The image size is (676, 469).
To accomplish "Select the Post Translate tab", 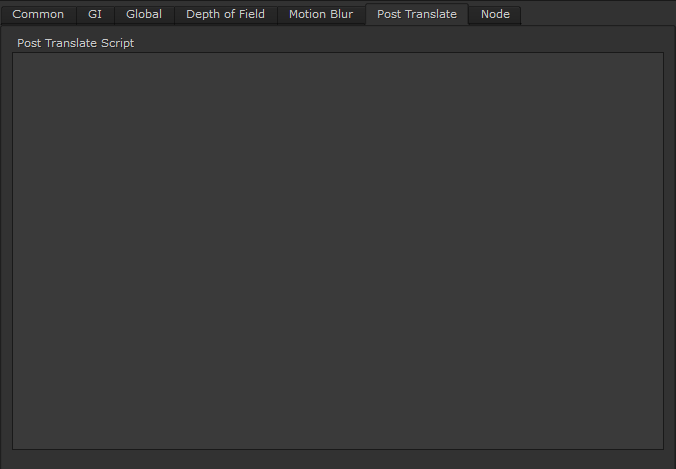I will pyautogui.click(x=417, y=14).
